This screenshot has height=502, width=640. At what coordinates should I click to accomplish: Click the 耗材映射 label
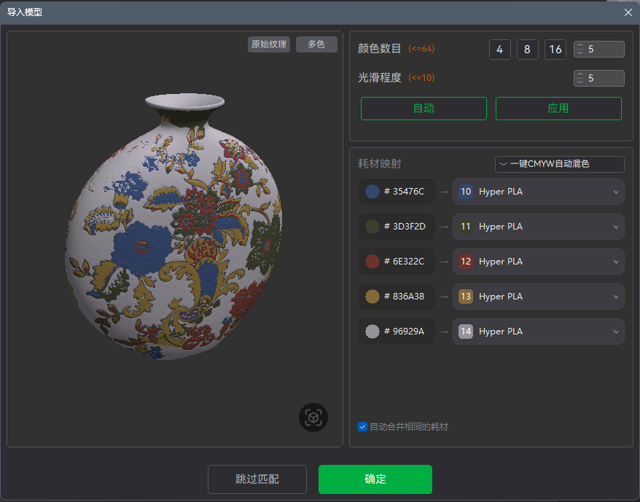click(380, 164)
